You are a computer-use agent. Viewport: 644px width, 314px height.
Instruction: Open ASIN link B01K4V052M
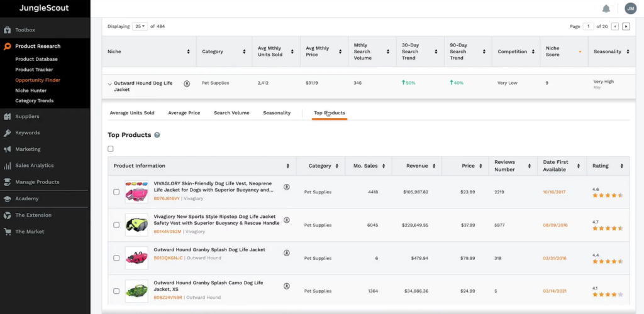[x=167, y=232]
